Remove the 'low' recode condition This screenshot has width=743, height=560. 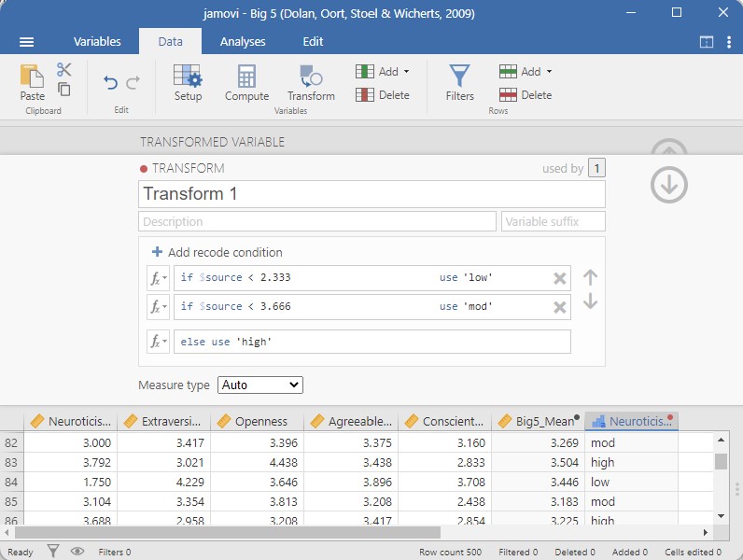560,278
